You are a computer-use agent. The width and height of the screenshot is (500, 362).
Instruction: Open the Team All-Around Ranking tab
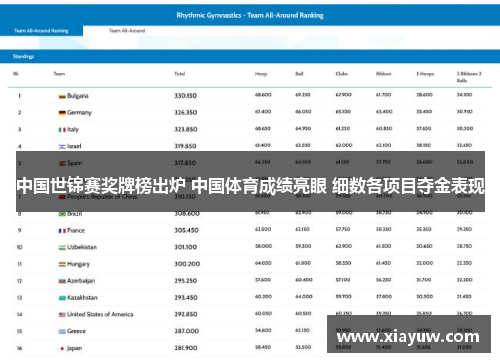click(x=41, y=31)
